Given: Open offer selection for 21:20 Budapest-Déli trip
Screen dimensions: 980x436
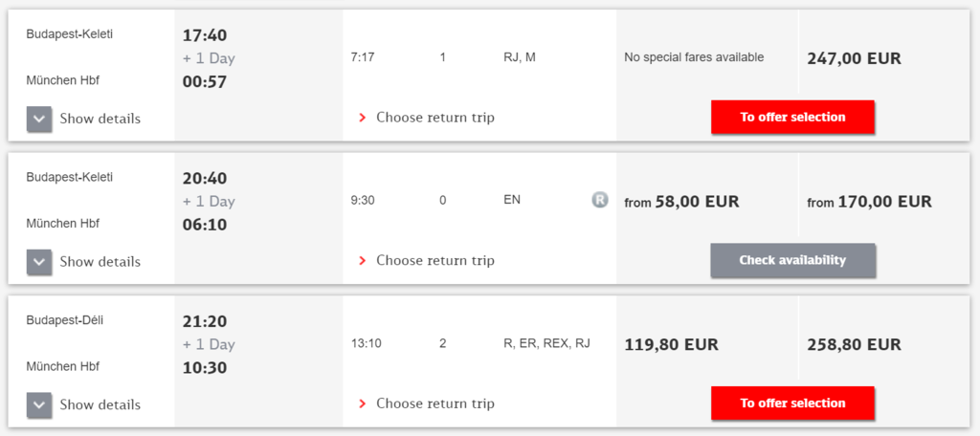Looking at the screenshot, I should click(792, 403).
